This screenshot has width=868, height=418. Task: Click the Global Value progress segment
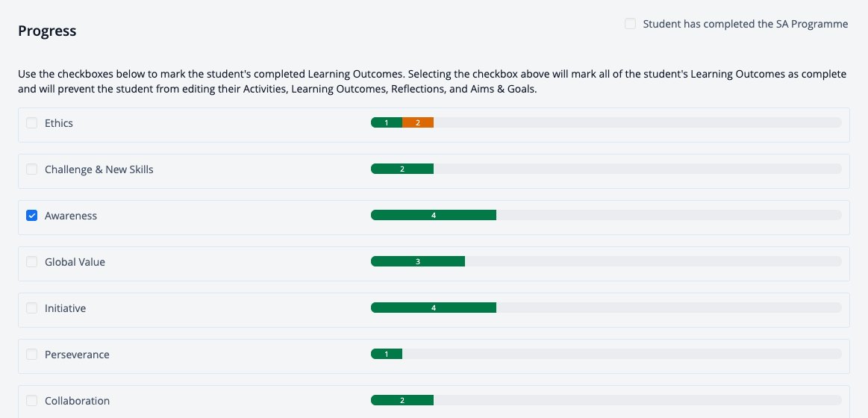coord(418,262)
